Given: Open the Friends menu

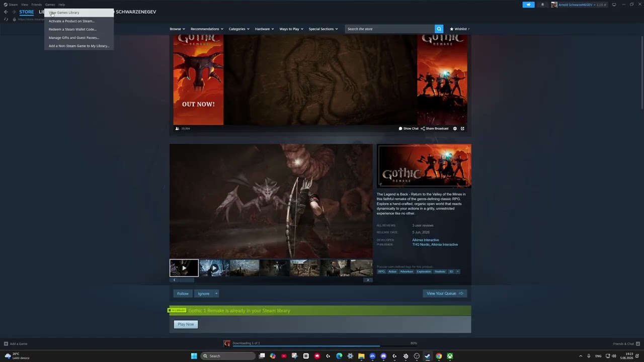Looking at the screenshot, I should [x=37, y=5].
